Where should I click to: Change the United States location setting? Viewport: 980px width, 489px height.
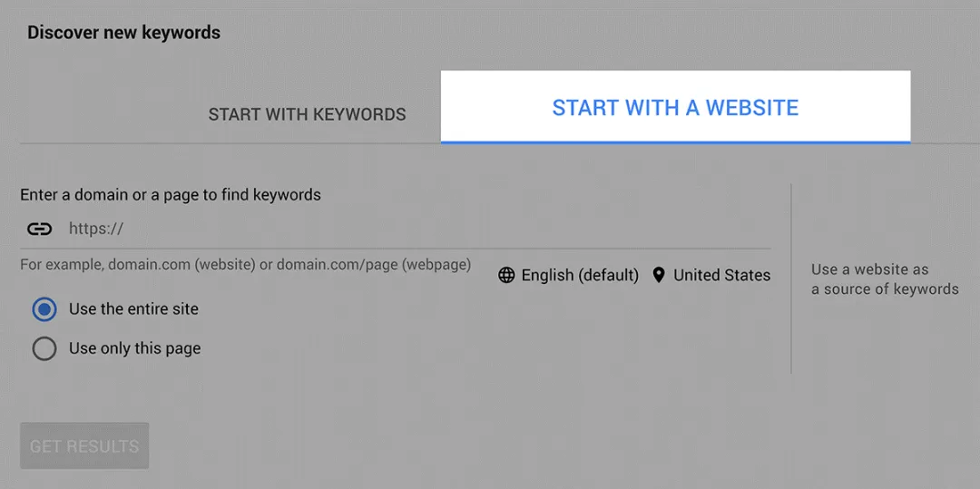(722, 275)
